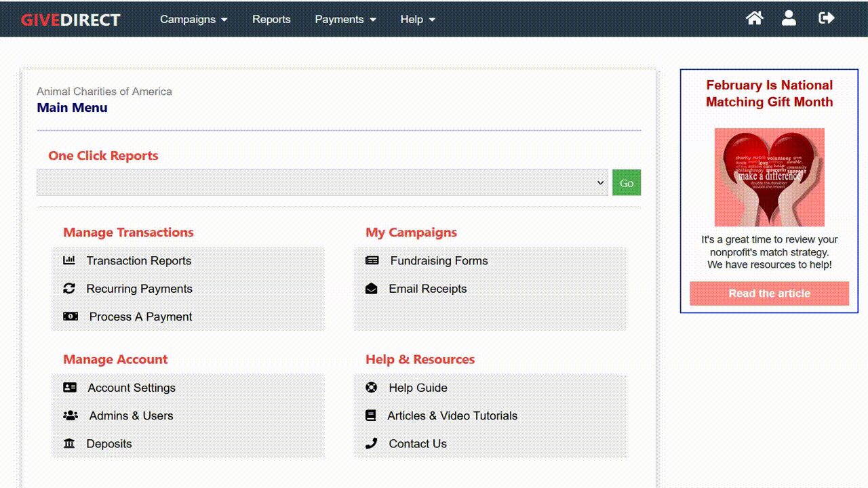Click the green Go button
Image resolution: width=868 pixels, height=488 pixels.
pos(627,183)
